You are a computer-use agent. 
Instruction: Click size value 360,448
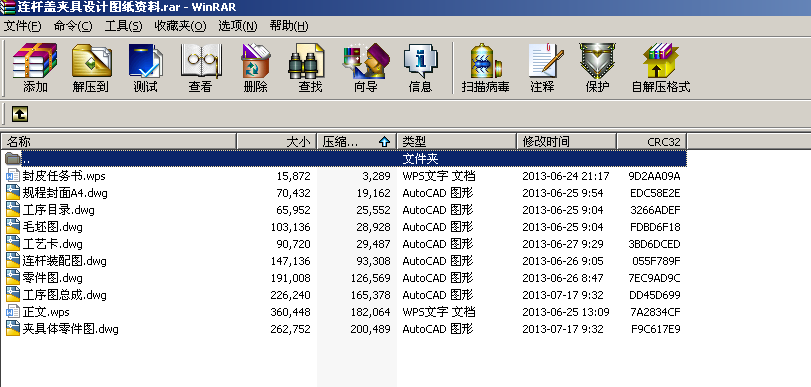(290, 312)
